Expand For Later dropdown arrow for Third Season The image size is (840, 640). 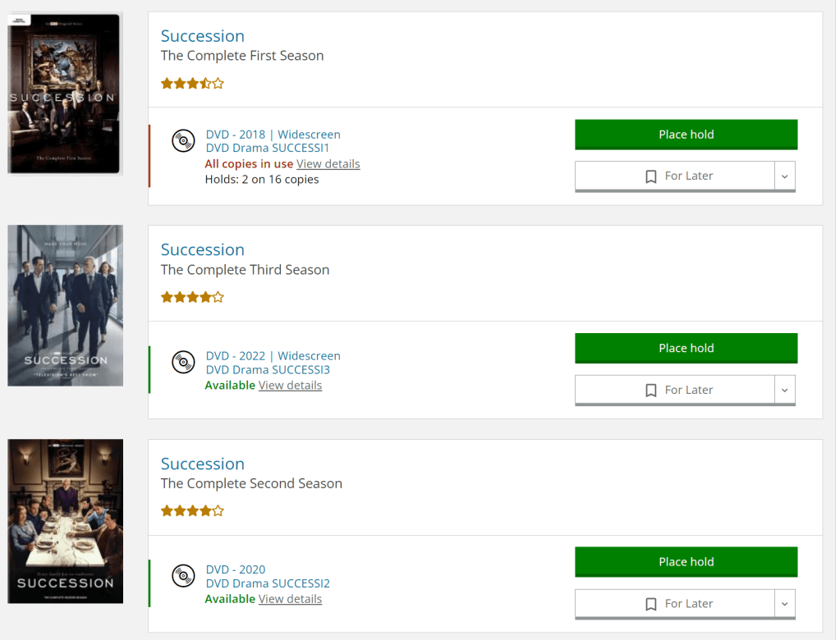click(x=785, y=391)
